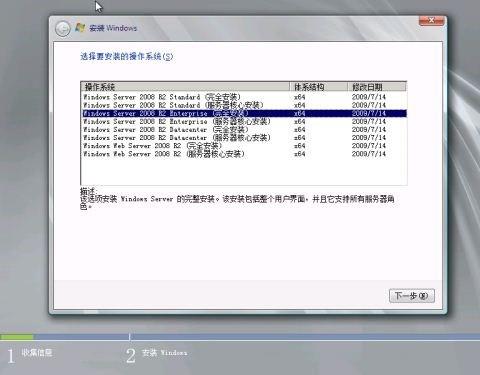Viewport: 480px width, 375px height.
Task: Click step 2 安装 Windows label
Action: click(164, 353)
